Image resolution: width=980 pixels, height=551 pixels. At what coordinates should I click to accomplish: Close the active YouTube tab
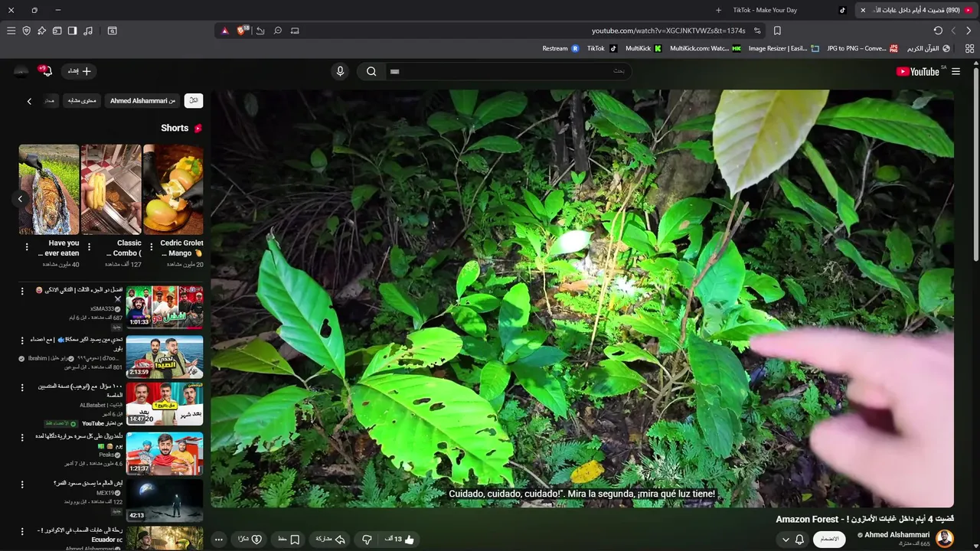coord(863,10)
